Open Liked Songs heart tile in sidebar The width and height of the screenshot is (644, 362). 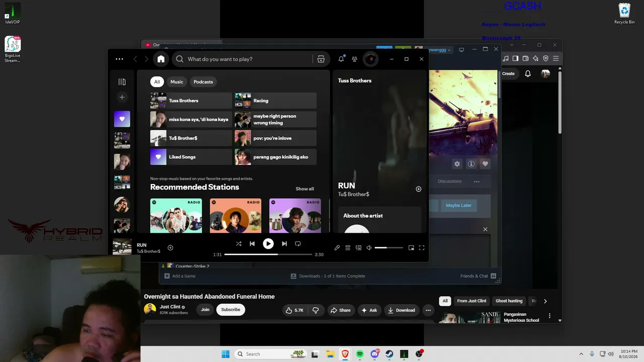tap(122, 119)
